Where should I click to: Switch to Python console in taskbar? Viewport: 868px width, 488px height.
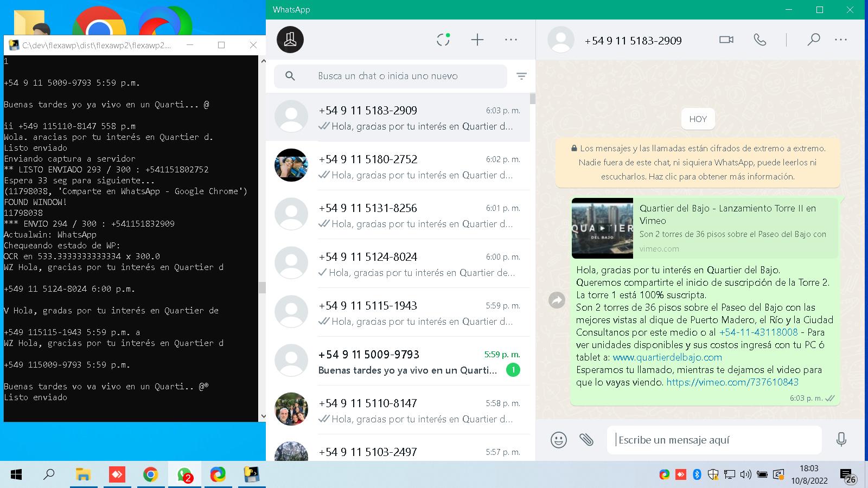pyautogui.click(x=251, y=475)
